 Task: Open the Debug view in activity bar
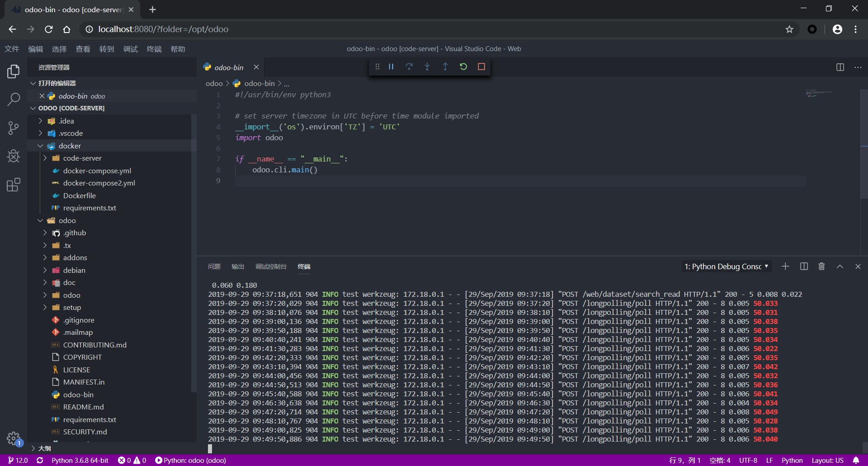(x=14, y=156)
